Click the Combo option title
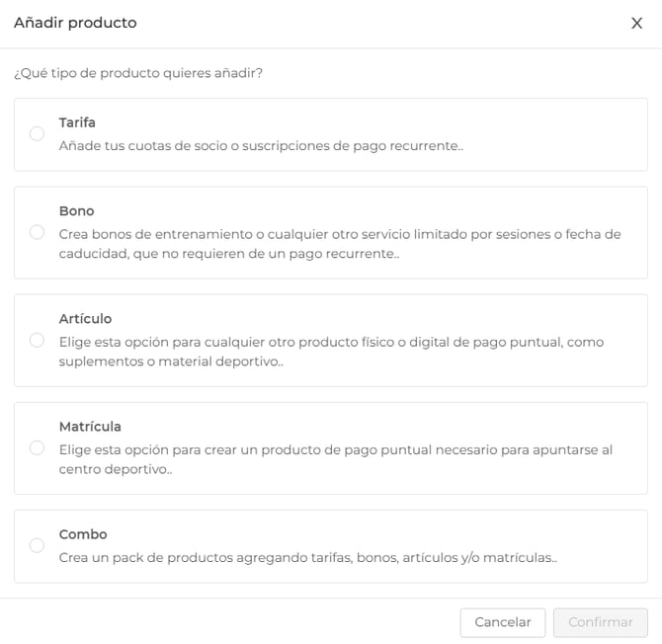The image size is (662, 644). click(83, 534)
